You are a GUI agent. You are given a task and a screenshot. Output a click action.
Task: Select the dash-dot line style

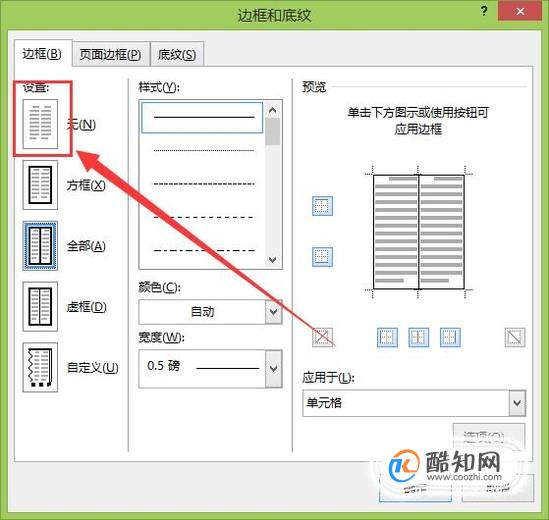click(x=204, y=250)
